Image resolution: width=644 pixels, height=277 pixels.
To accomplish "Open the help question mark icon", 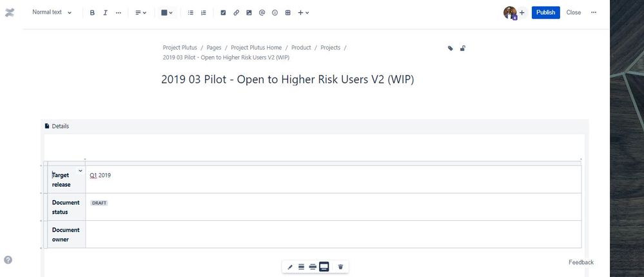I will pos(8,260).
